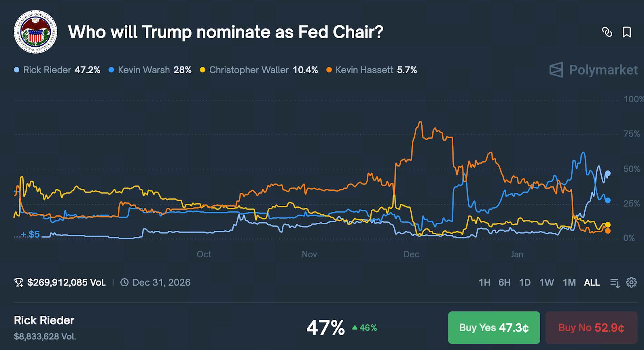
Task: Click the Christopher Waller legend entry
Action: (259, 70)
